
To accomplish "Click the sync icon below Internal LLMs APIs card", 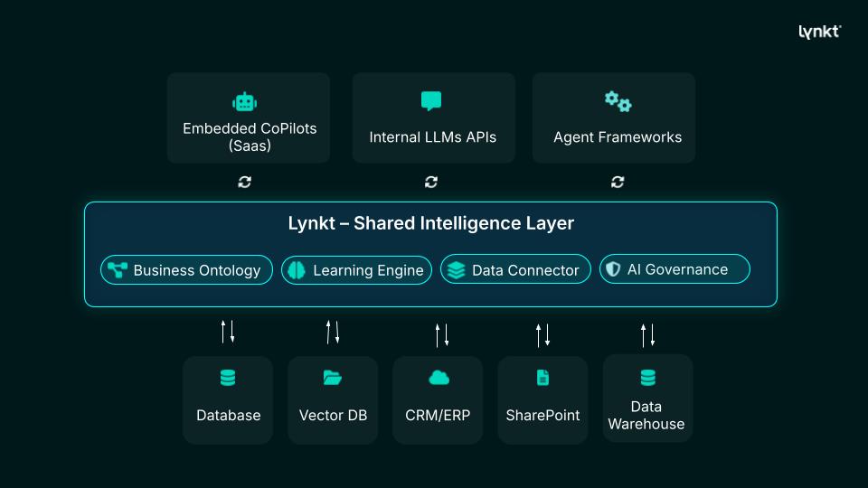I will pyautogui.click(x=431, y=182).
